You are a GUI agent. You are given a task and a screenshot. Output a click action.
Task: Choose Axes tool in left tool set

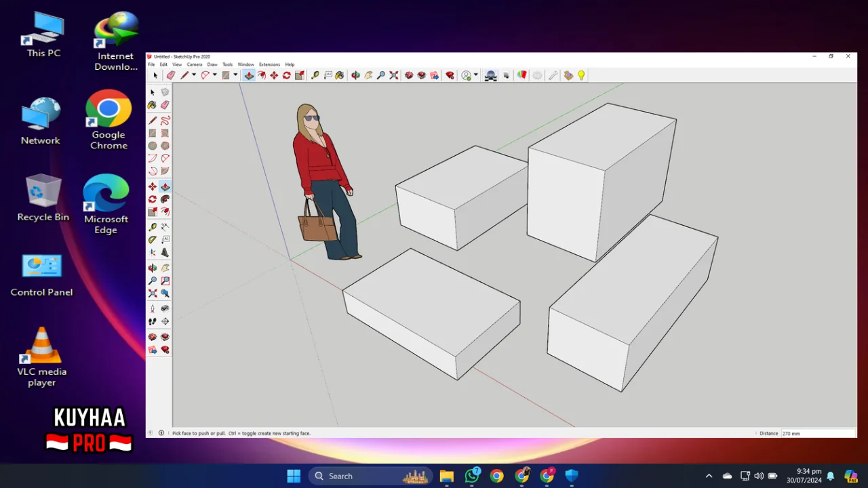pyautogui.click(x=153, y=252)
